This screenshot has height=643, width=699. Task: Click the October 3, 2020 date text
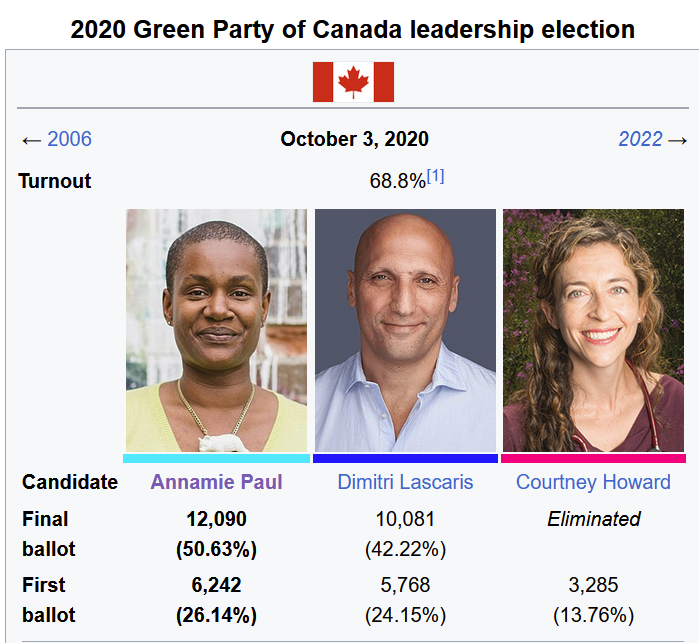pos(354,139)
